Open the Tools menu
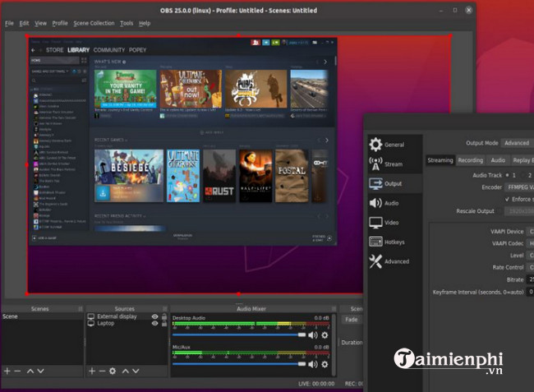534x392 pixels. (x=127, y=23)
